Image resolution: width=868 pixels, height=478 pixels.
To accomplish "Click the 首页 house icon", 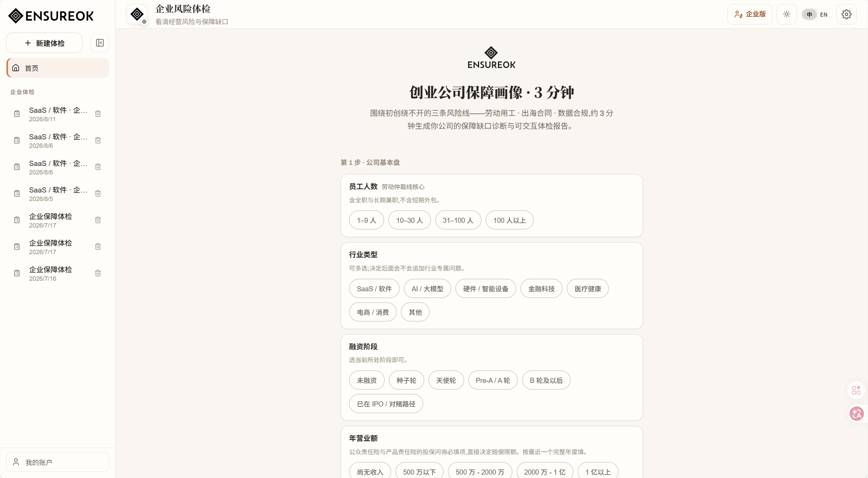I will [16, 68].
